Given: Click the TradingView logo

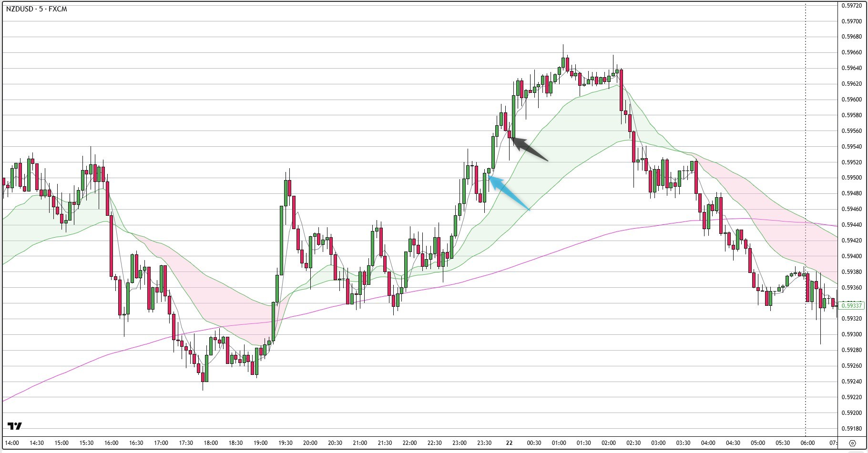Looking at the screenshot, I should pyautogui.click(x=15, y=426).
